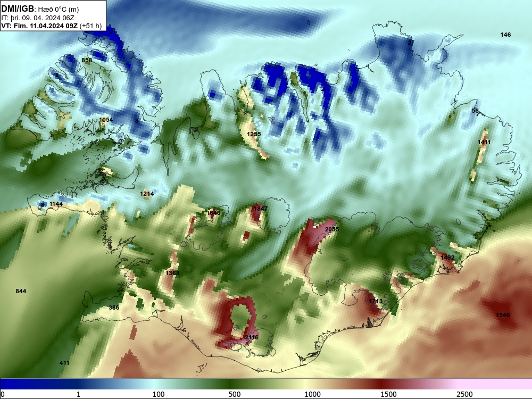532x399 pixels.
Task: Click the 1540 value over the sea
Action: tap(503, 315)
